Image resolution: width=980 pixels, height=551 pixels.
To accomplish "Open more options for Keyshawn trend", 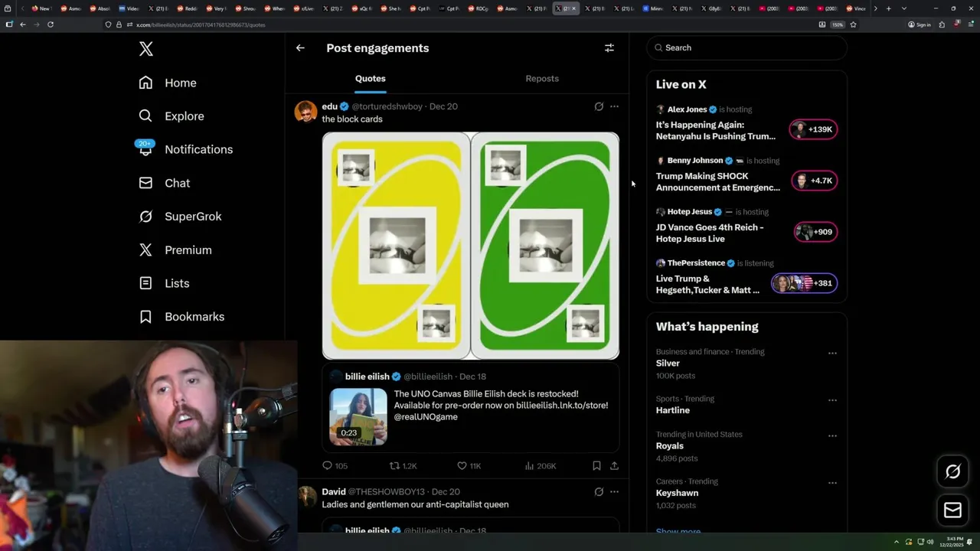I will tap(832, 483).
